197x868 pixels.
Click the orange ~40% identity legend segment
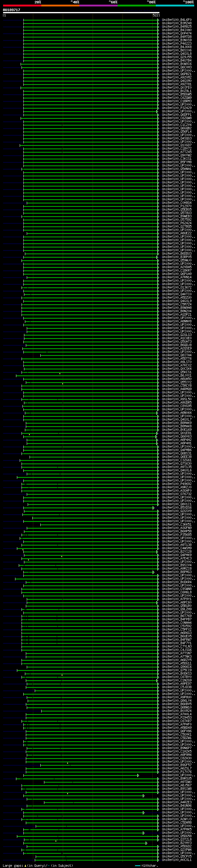pos(60,6)
